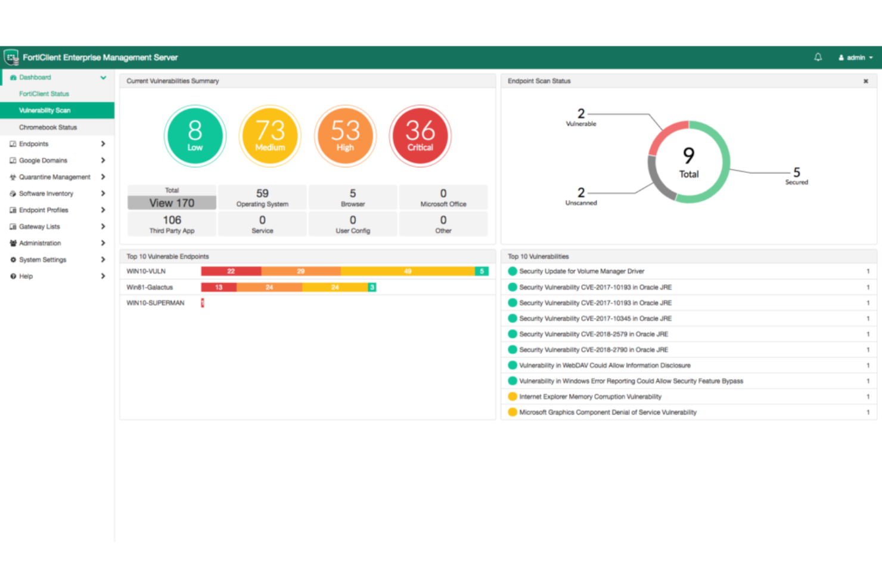Click the admin user icon
The width and height of the screenshot is (882, 588).
pyautogui.click(x=841, y=58)
